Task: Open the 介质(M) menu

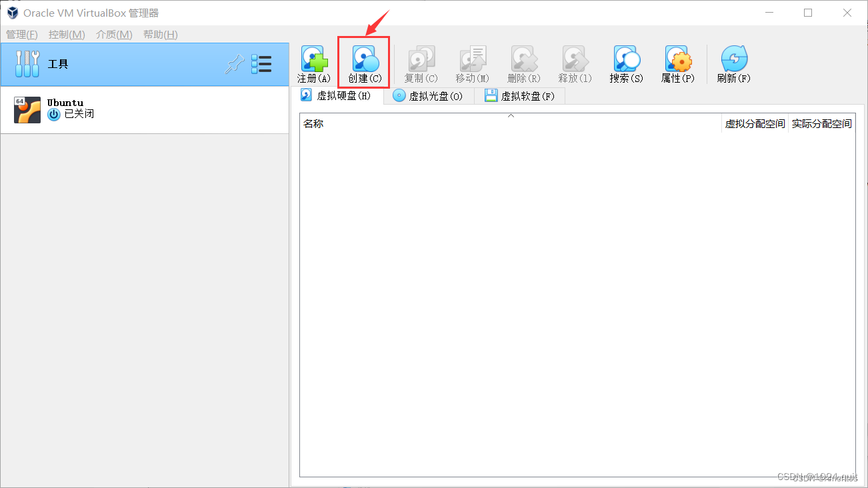Action: click(114, 35)
